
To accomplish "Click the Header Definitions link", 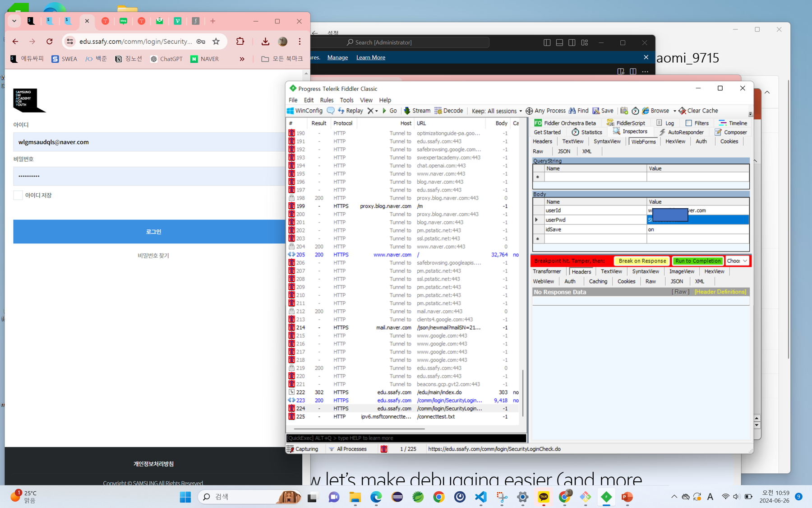I will coord(720,292).
